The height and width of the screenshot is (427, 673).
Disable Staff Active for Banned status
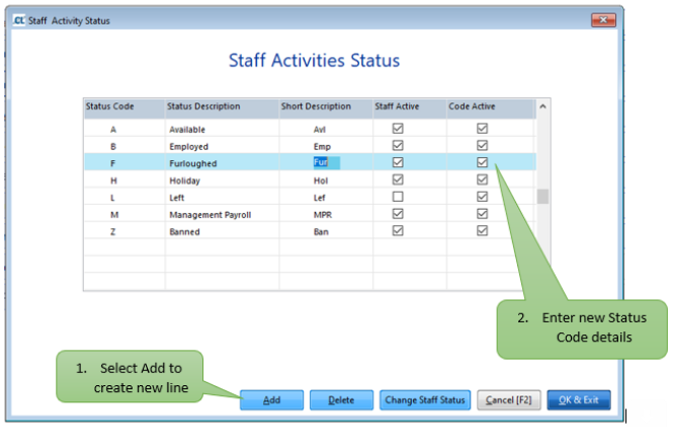[x=398, y=231]
